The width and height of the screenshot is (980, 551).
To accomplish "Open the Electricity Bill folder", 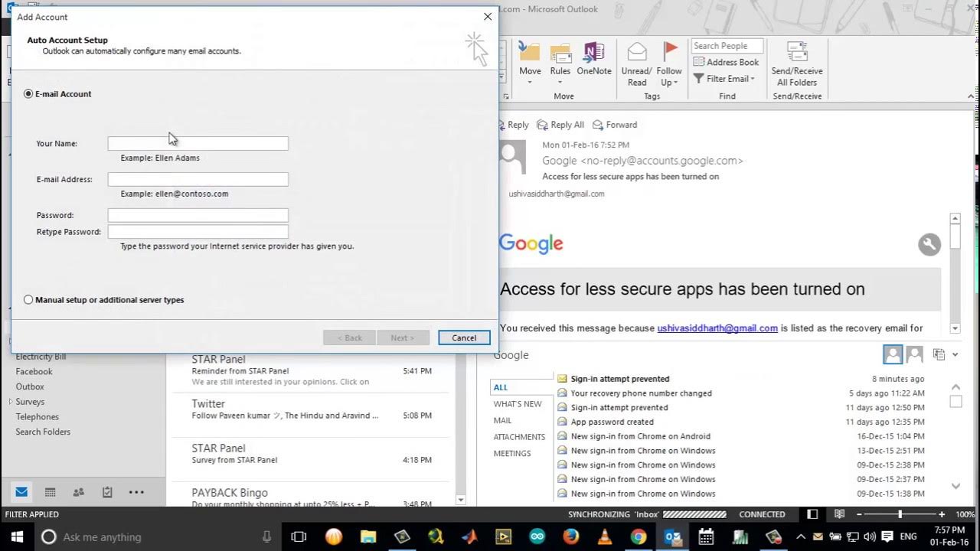I will point(41,357).
